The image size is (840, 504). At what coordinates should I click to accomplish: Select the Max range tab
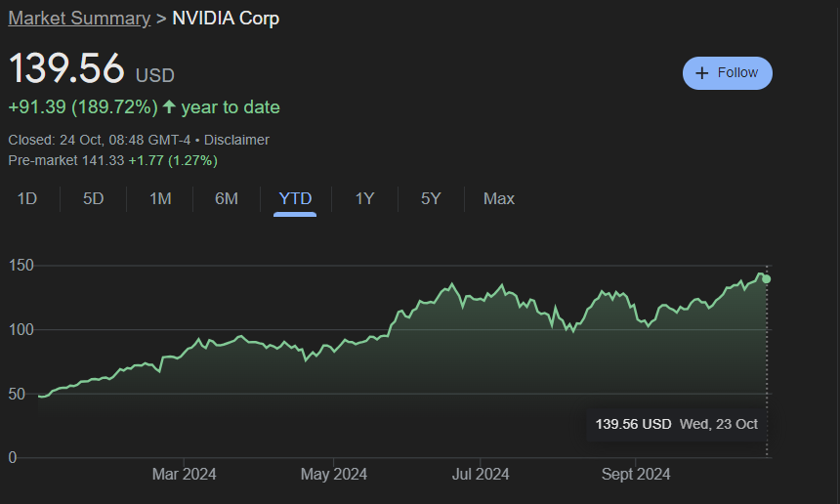pyautogui.click(x=499, y=198)
